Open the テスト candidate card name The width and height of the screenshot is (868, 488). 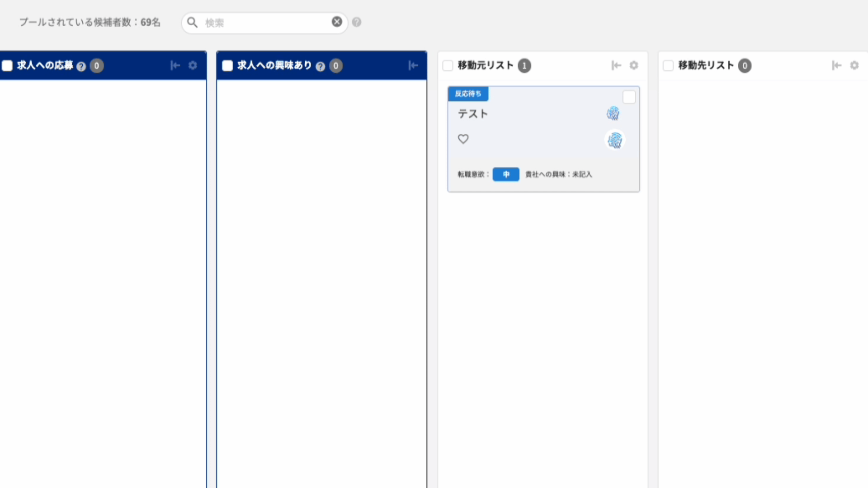[473, 114]
